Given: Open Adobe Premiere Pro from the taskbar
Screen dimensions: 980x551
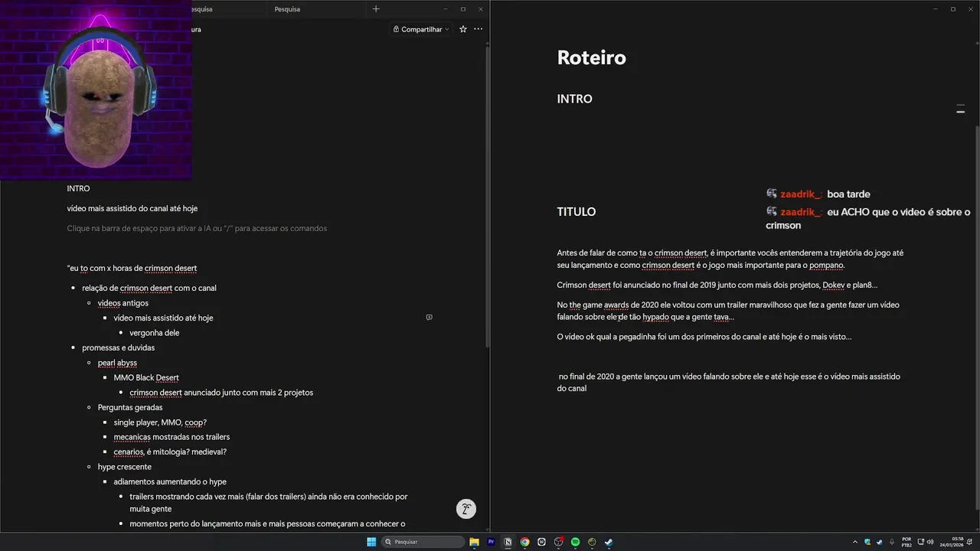Looking at the screenshot, I should pos(492,542).
